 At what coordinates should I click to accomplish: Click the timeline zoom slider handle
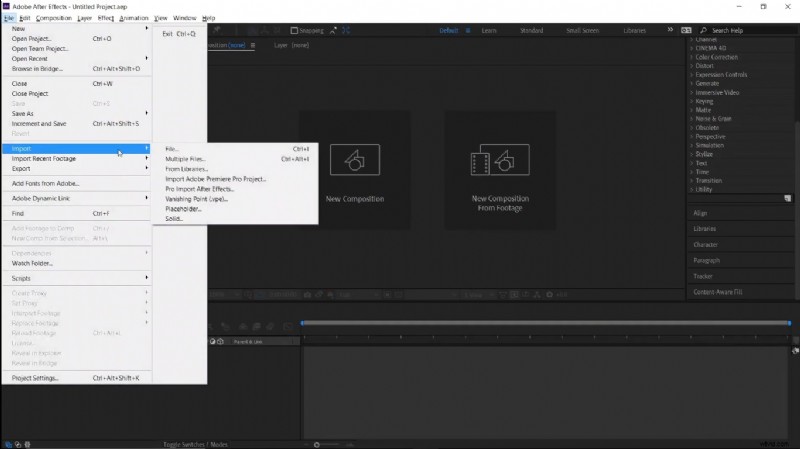click(x=317, y=444)
